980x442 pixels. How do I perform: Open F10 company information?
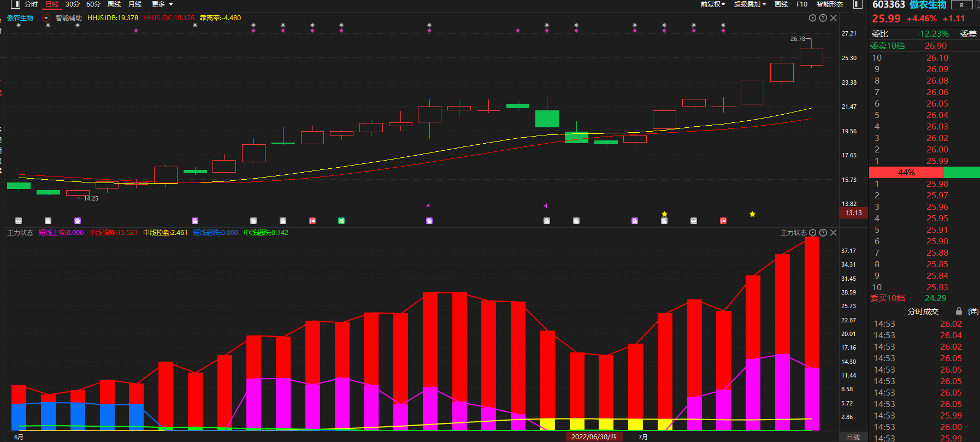click(x=801, y=4)
